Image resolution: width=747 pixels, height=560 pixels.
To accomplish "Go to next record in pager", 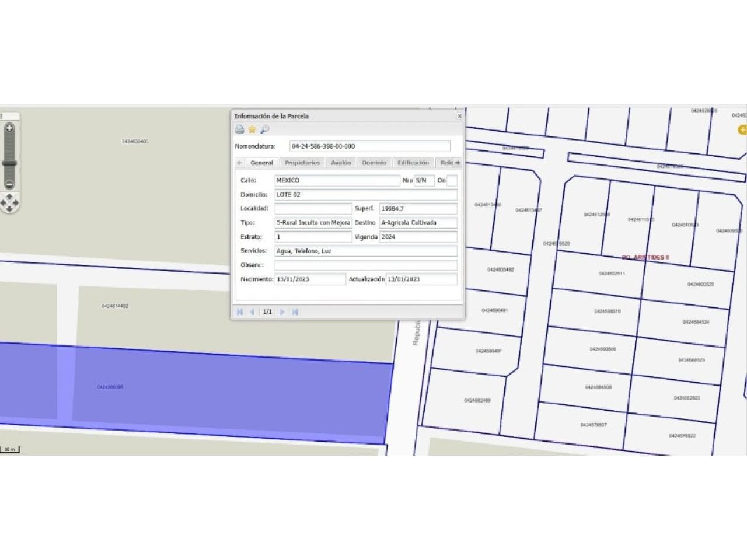I will tap(282, 312).
